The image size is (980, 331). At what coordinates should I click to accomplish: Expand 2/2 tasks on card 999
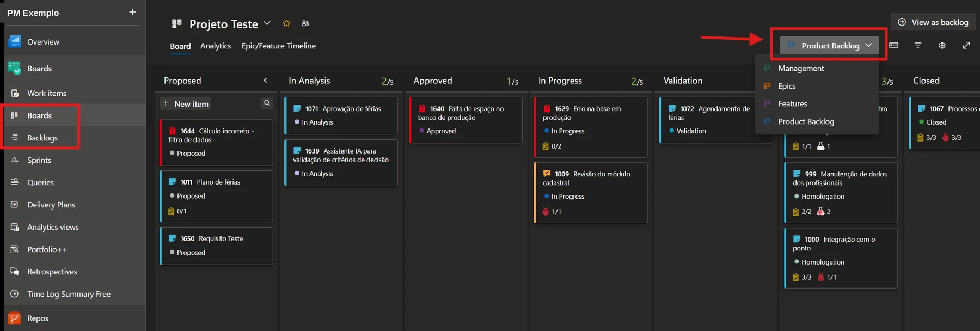coord(802,212)
